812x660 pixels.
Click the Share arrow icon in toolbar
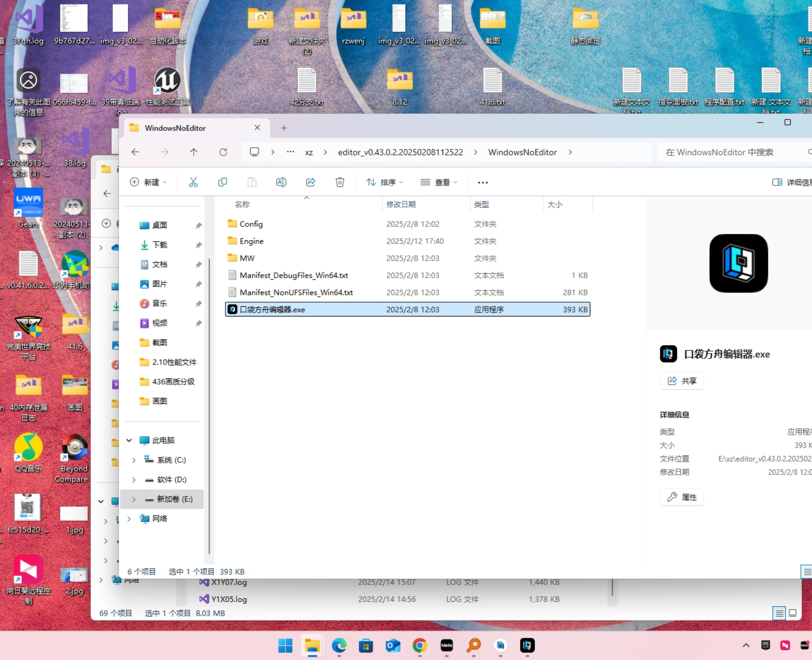click(310, 182)
